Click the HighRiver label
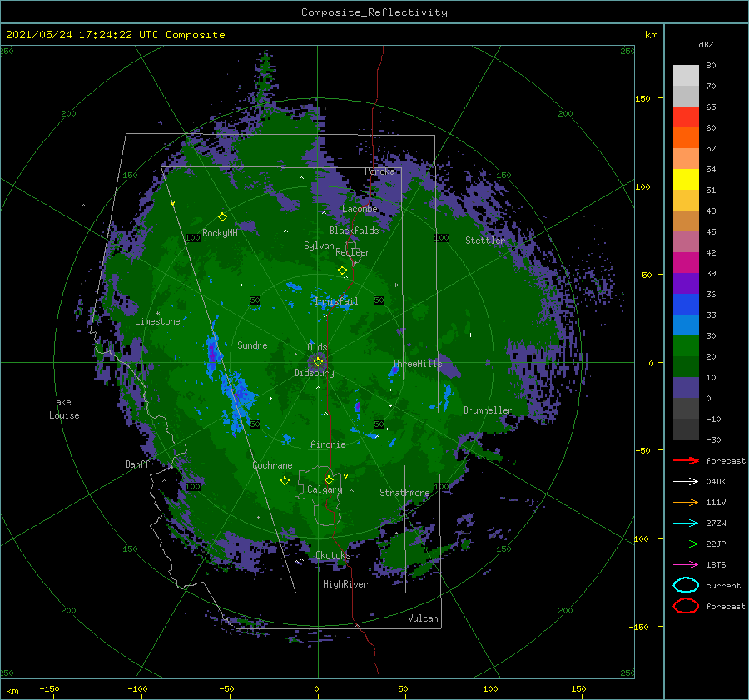The height and width of the screenshot is (700, 749). [345, 584]
